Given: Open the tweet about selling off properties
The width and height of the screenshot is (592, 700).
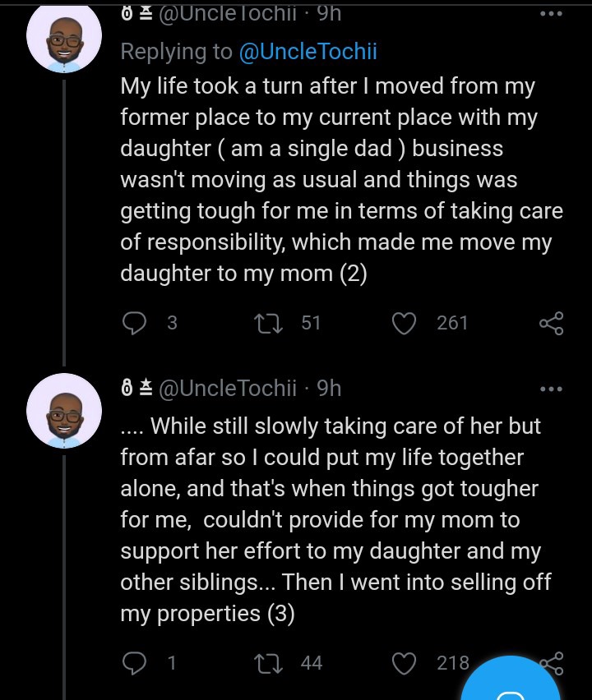Looking at the screenshot, I should click(336, 519).
